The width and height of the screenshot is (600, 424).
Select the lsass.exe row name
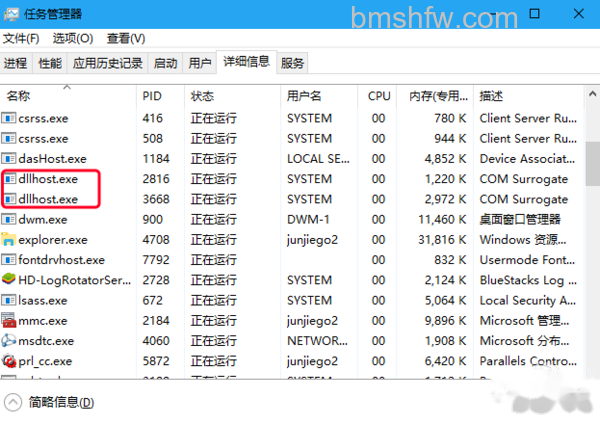click(x=43, y=300)
